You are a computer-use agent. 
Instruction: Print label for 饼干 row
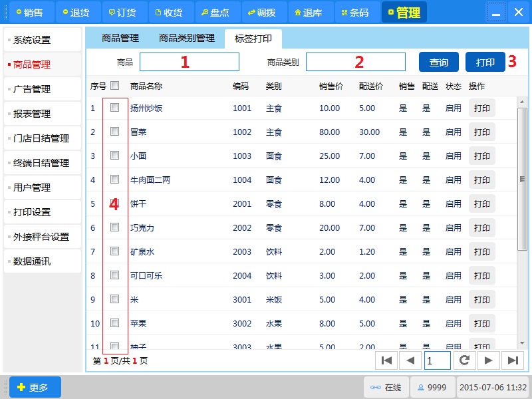coord(481,204)
